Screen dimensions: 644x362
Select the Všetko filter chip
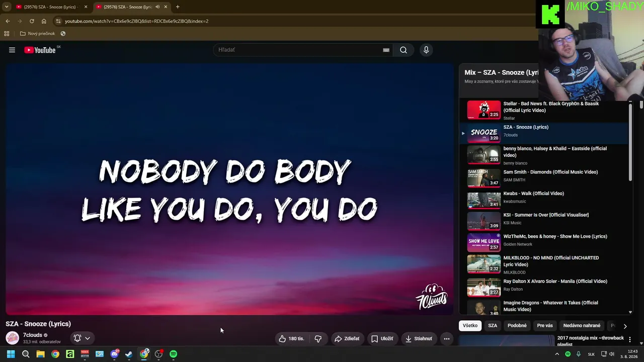point(470,325)
